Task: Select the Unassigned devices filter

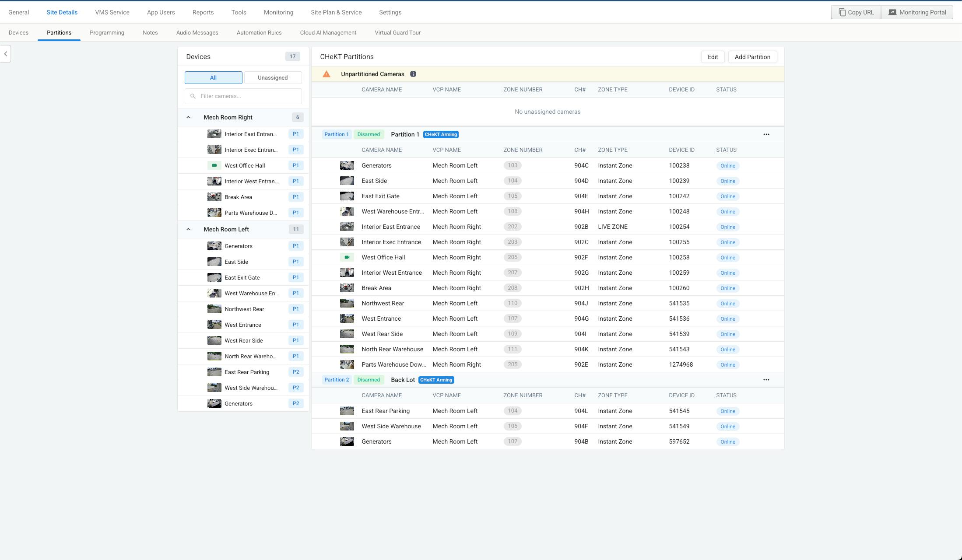Action: (273, 77)
